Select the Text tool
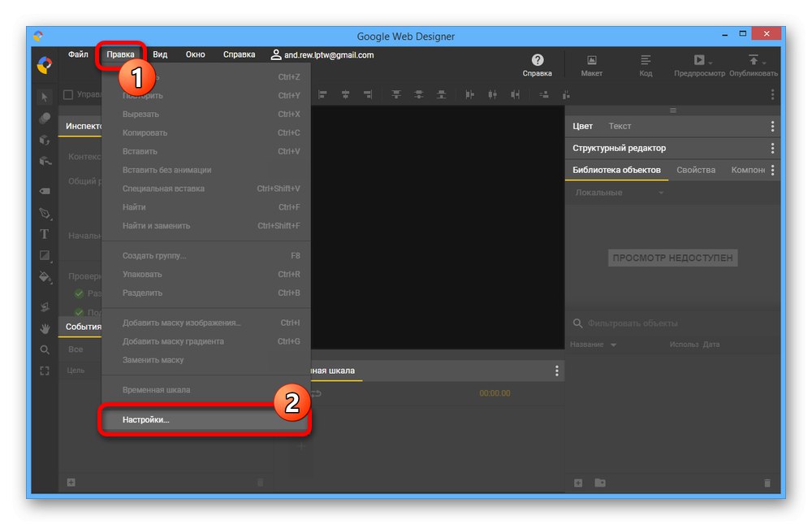Viewport: 812px width, 525px height. (45, 234)
